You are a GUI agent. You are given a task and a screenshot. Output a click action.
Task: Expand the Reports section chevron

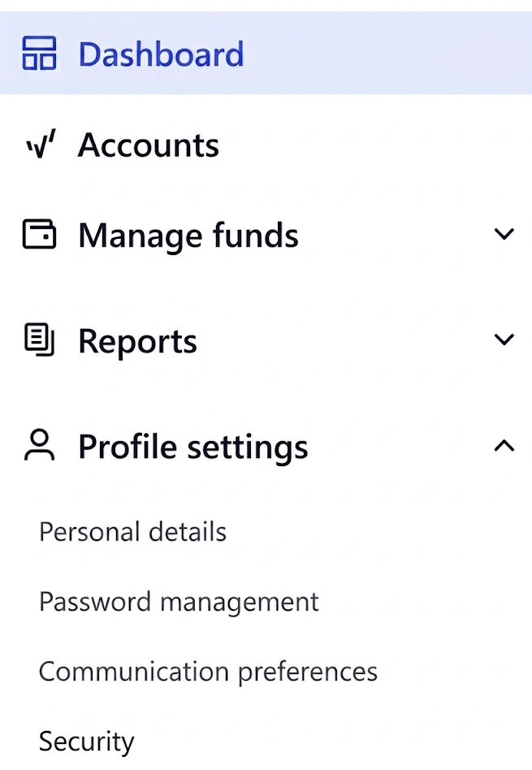point(504,340)
